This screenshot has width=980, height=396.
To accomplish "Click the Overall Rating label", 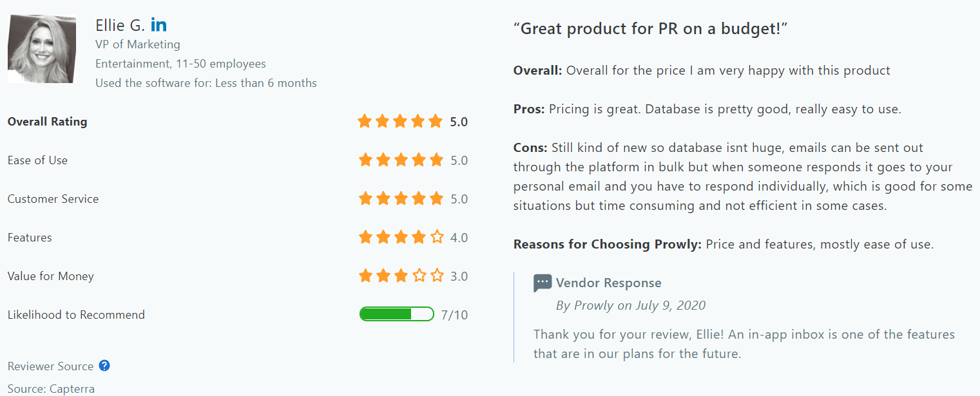I will click(x=47, y=122).
